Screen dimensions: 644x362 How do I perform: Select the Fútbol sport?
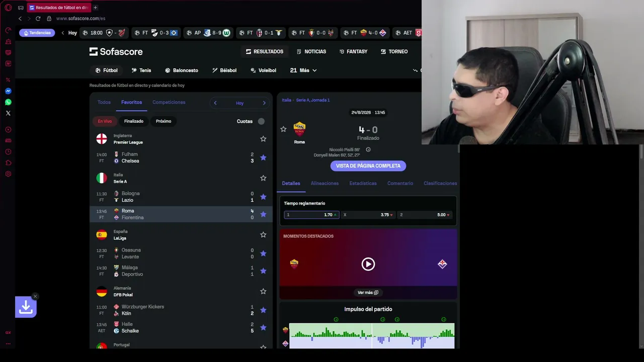[x=106, y=70]
